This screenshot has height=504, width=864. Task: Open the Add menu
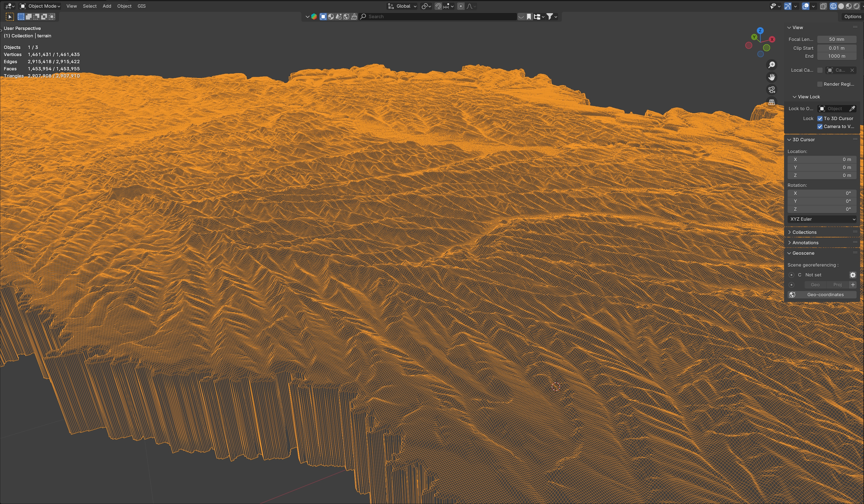pos(107,6)
